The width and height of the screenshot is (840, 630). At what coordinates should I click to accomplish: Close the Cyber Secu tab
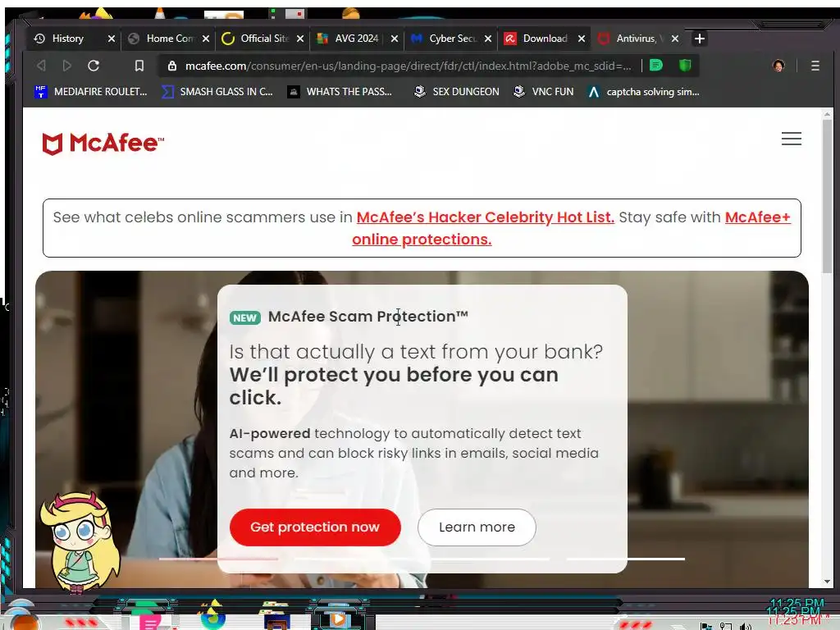point(488,39)
